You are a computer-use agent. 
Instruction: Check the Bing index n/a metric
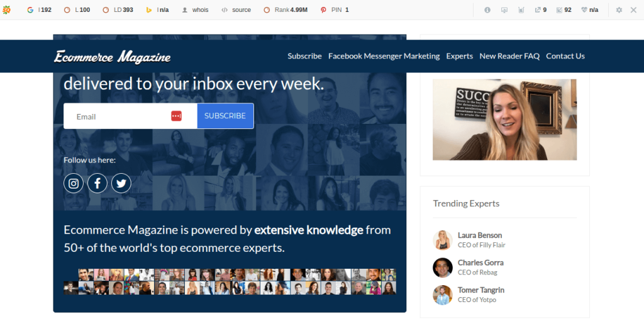(x=157, y=10)
